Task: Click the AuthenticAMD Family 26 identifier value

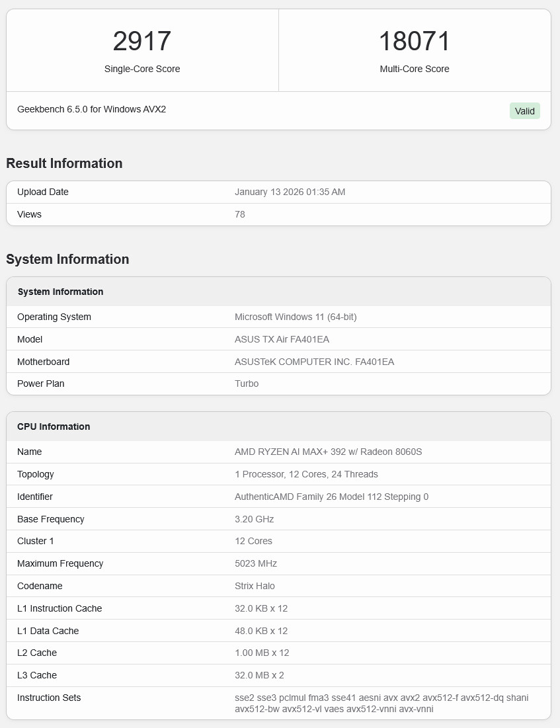Action: coord(331,497)
